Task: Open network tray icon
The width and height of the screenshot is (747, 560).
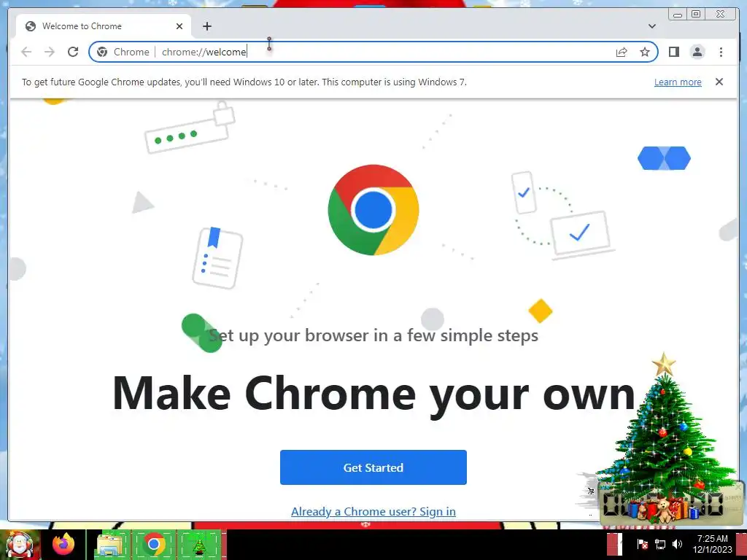Action: 659,544
